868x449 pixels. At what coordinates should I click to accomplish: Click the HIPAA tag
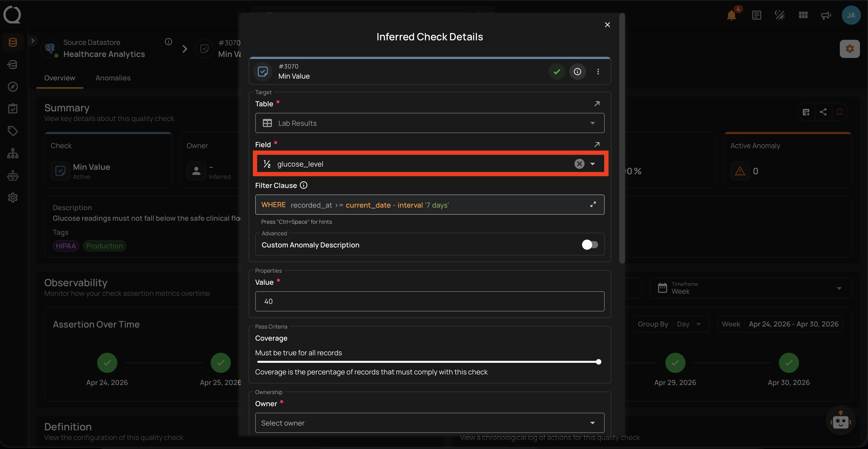point(66,246)
